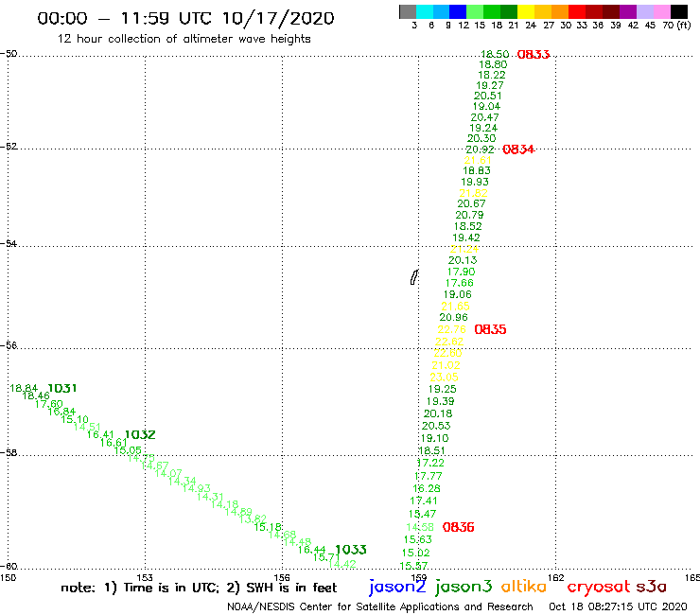Click the jason3 satellite legend label

click(x=464, y=588)
